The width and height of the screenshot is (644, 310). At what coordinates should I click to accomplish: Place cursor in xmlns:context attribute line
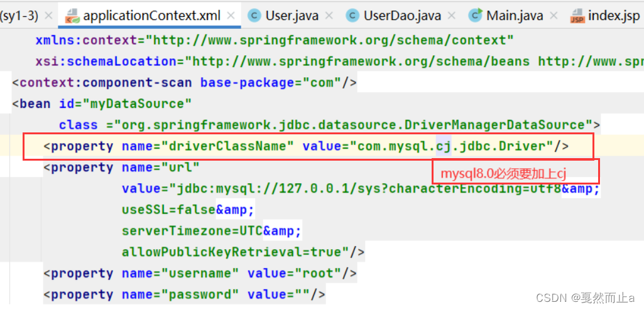pyautogui.click(x=275, y=40)
